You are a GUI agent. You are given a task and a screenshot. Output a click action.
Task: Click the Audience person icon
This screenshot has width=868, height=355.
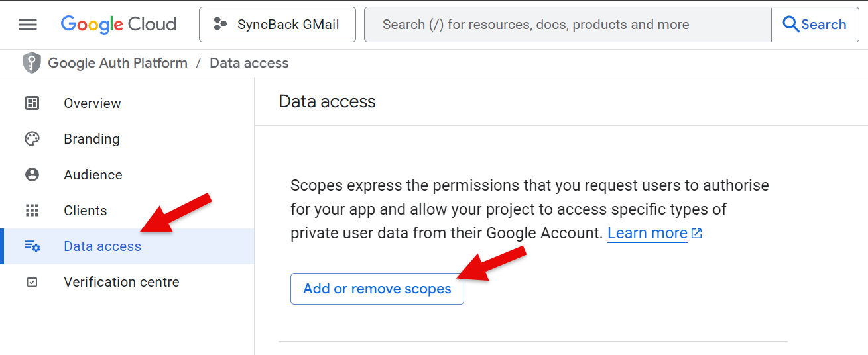point(32,175)
